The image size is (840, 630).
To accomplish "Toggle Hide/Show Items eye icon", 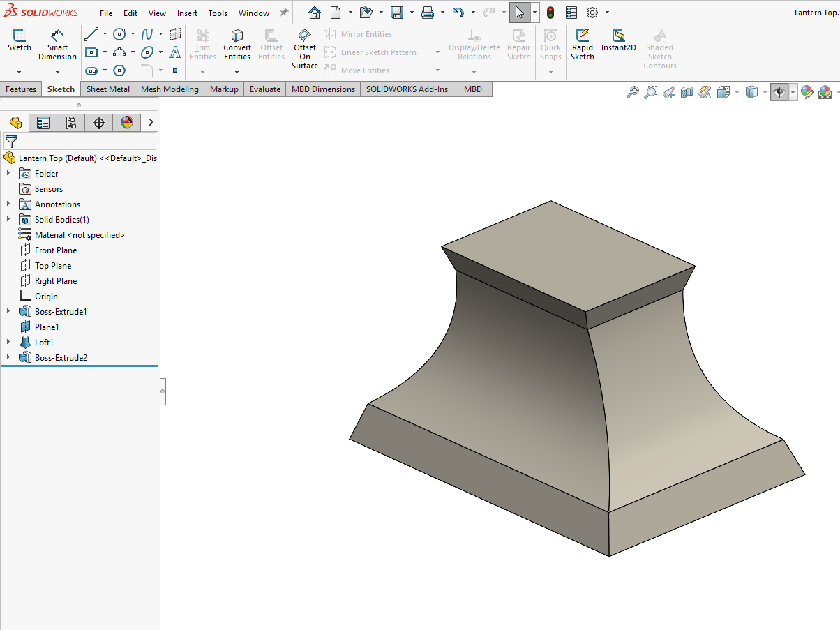I will [x=779, y=92].
